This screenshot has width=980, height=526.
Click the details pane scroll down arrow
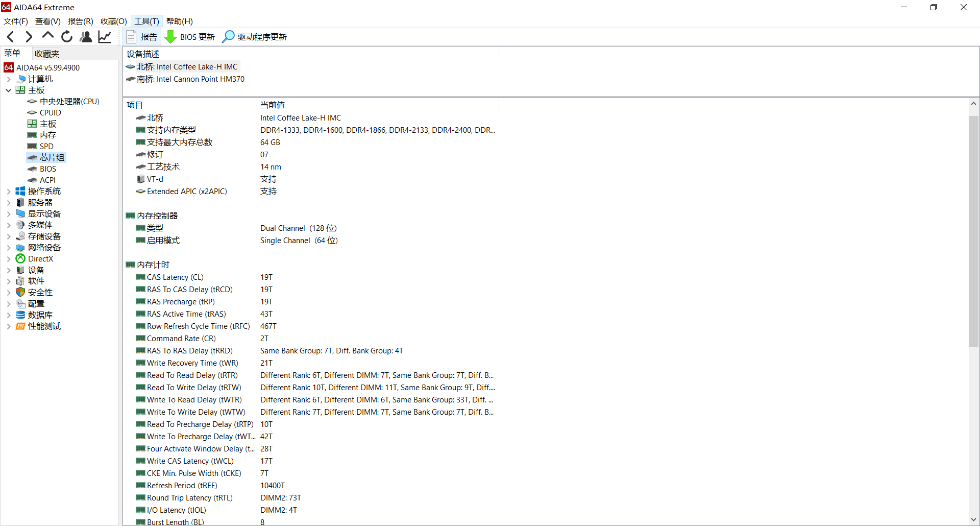[x=974, y=520]
